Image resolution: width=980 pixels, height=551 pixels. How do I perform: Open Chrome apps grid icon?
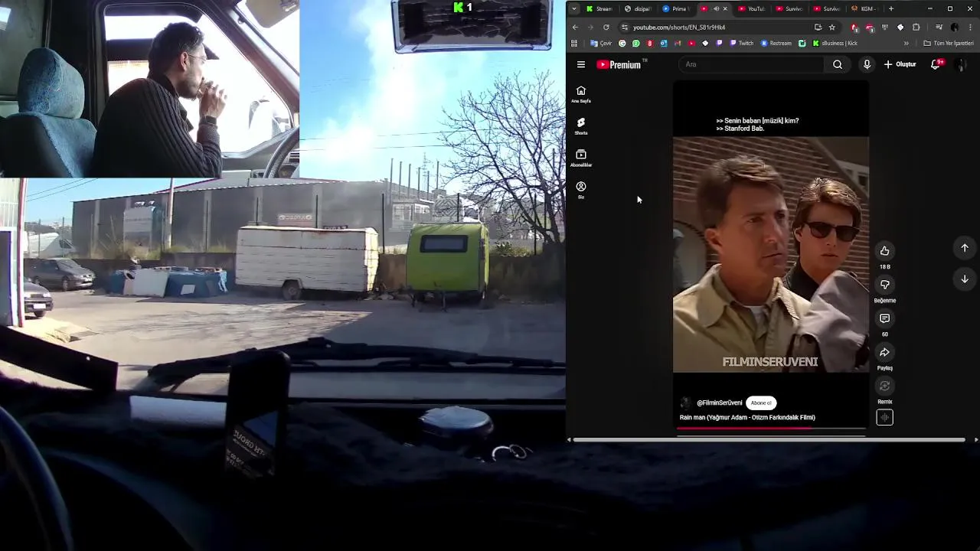click(x=574, y=43)
